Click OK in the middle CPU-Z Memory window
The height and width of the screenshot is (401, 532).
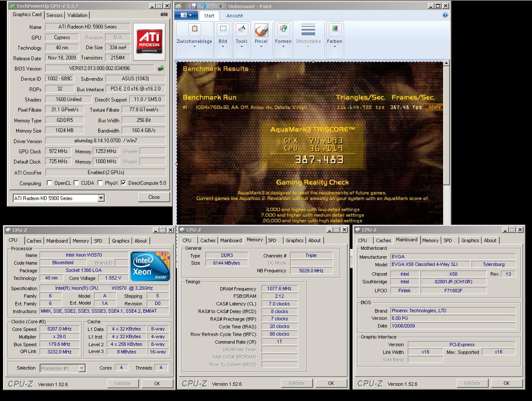[x=331, y=383]
